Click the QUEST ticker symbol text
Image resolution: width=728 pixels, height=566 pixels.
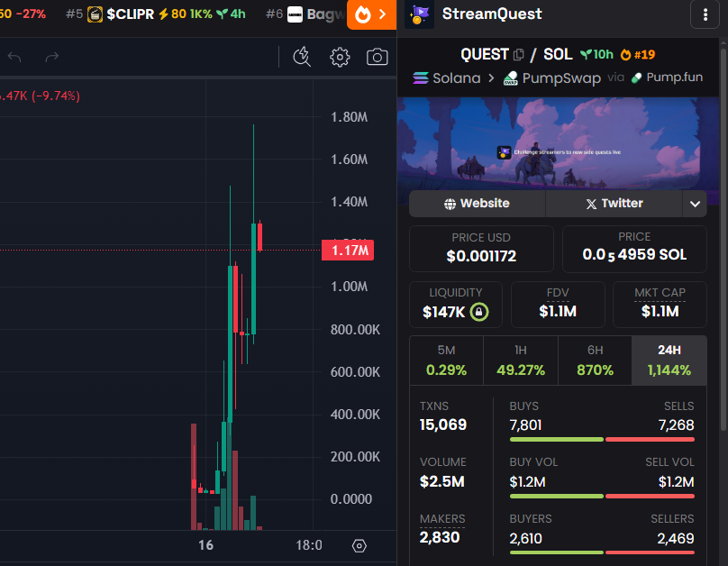[484, 55]
